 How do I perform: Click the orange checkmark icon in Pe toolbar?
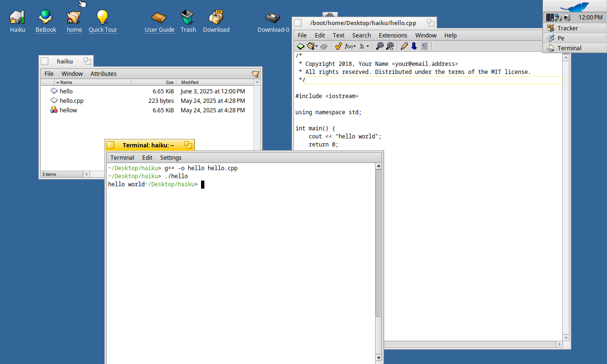pos(338,46)
